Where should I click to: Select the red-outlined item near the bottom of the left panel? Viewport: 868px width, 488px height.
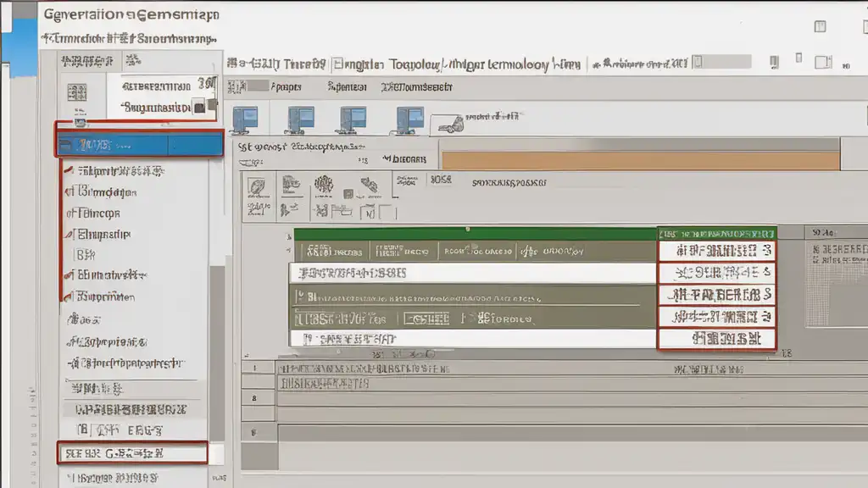coord(132,453)
